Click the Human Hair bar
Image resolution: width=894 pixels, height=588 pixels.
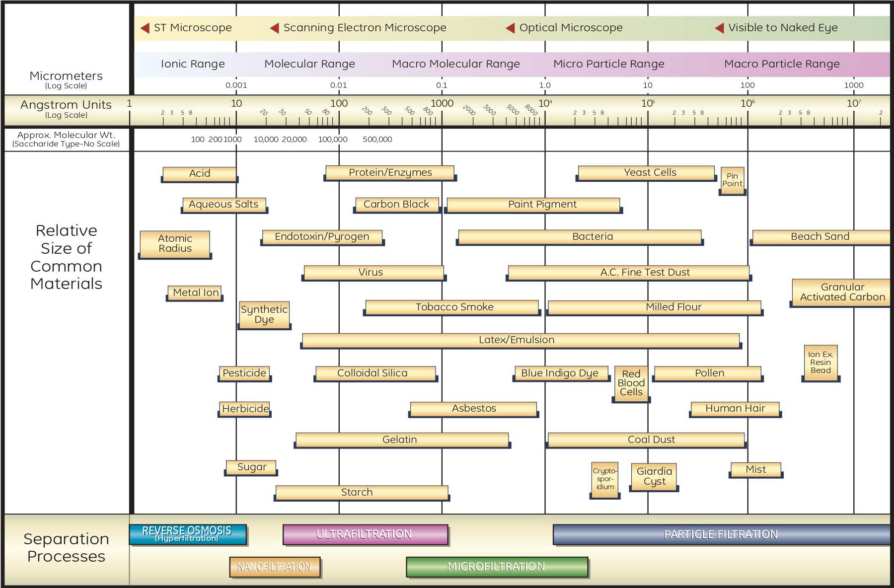tap(735, 409)
